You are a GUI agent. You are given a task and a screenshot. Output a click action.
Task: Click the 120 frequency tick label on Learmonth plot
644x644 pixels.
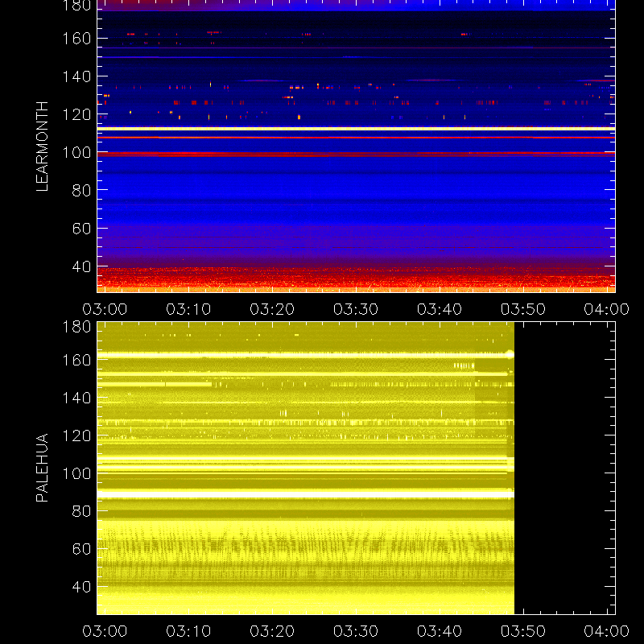coord(76,114)
